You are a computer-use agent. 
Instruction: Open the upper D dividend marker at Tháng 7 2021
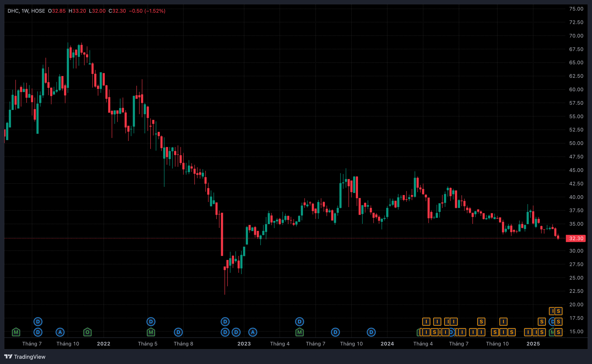click(x=38, y=322)
